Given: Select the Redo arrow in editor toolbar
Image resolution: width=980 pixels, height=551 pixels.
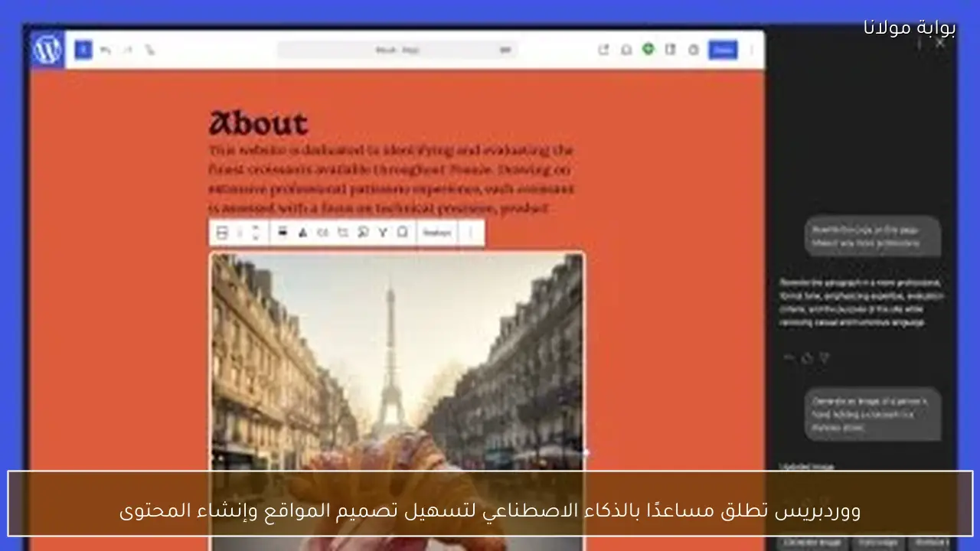Looking at the screenshot, I should click(x=128, y=50).
